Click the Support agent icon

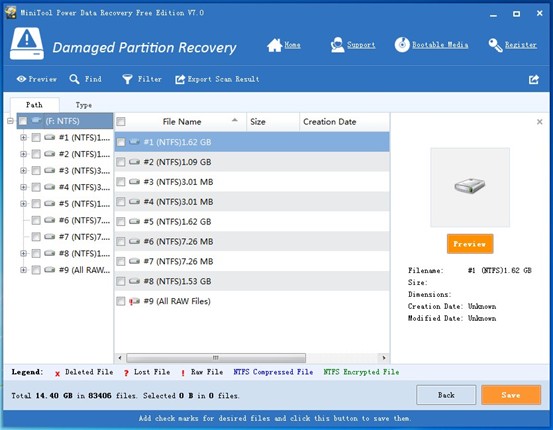point(338,45)
